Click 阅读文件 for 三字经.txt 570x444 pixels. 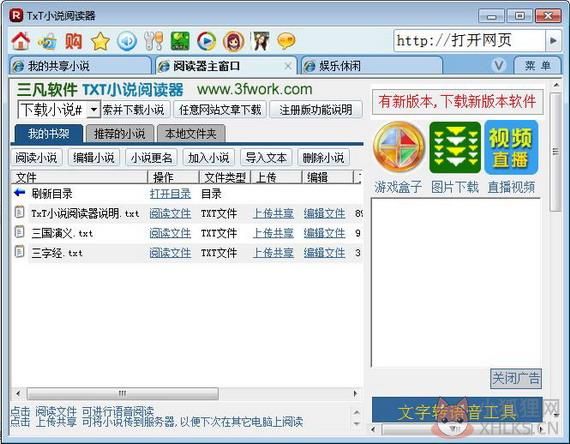click(170, 252)
